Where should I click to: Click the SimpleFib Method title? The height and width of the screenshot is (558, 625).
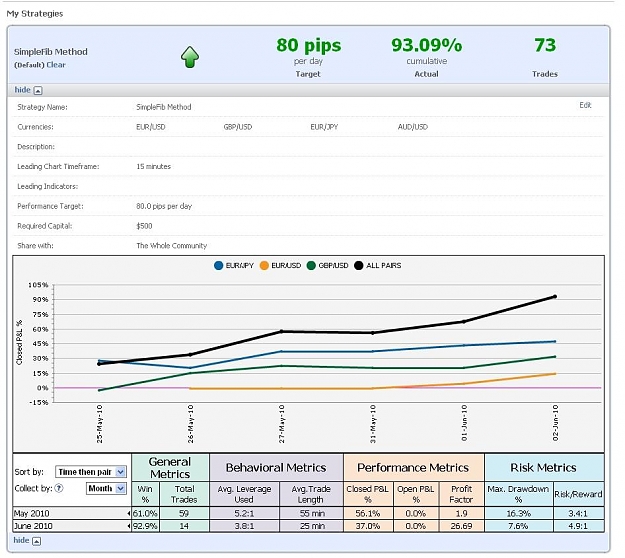pos(51,52)
